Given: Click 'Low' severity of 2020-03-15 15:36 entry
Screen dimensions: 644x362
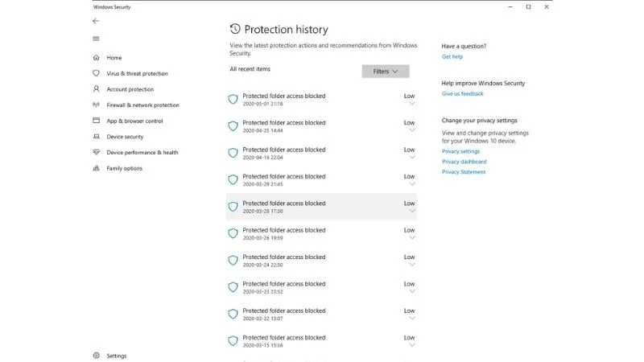Looking at the screenshot, I should click(x=409, y=337).
